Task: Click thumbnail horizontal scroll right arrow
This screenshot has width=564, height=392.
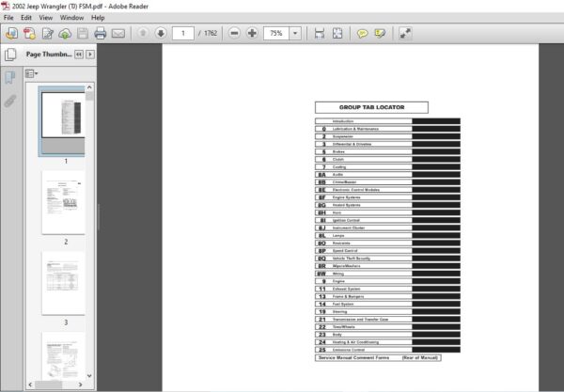Action: [80, 384]
